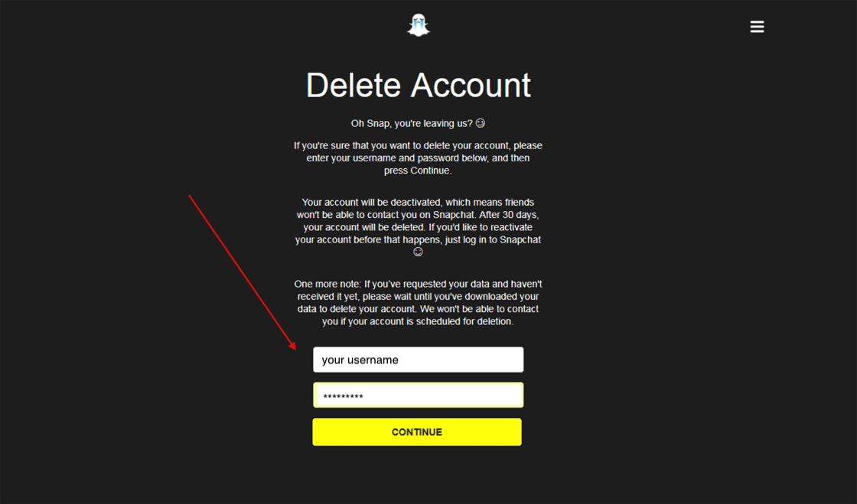
Task: Click the "scheduled for deletion" line
Action: (418, 322)
